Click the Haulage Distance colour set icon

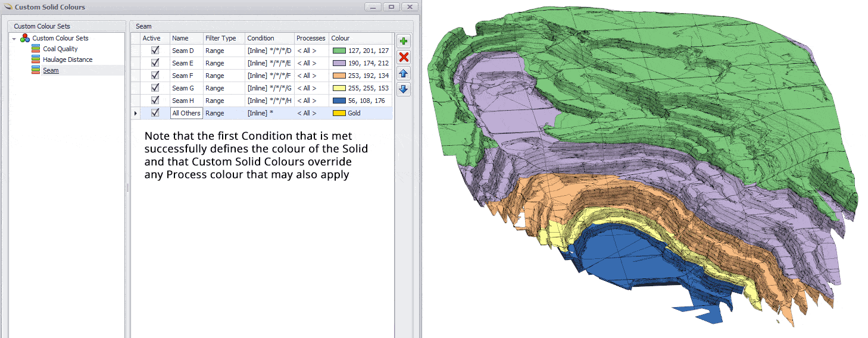coord(36,60)
